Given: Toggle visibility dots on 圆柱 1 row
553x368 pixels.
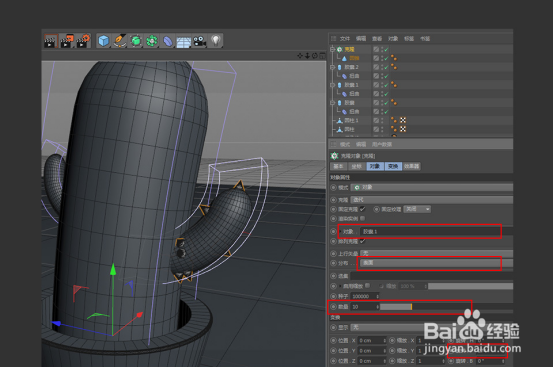Looking at the screenshot, I should [382, 120].
